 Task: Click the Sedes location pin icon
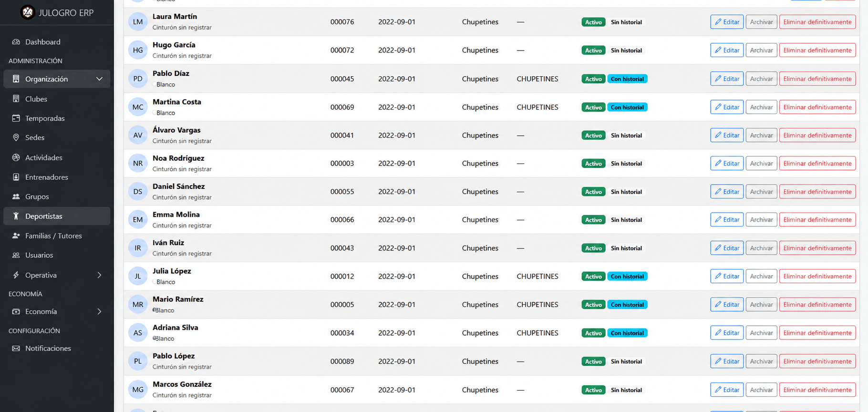click(x=16, y=137)
